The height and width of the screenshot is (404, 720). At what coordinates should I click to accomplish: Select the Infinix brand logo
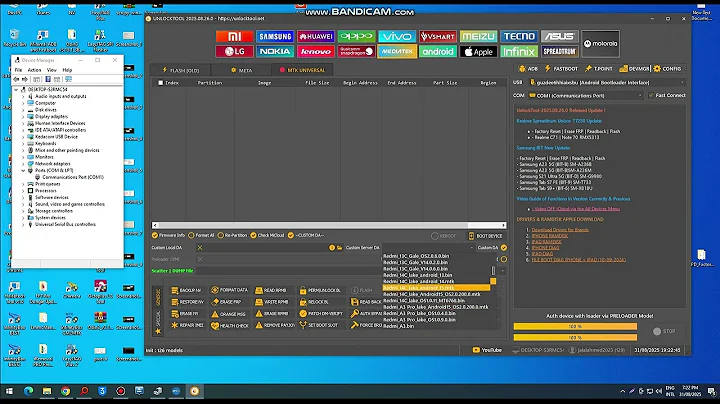tap(519, 51)
